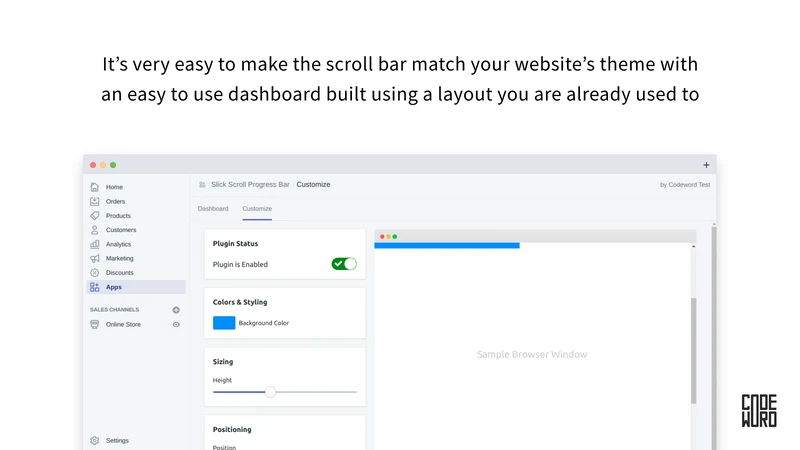Open a new tab with plus button
800x450 pixels.
tap(706, 165)
